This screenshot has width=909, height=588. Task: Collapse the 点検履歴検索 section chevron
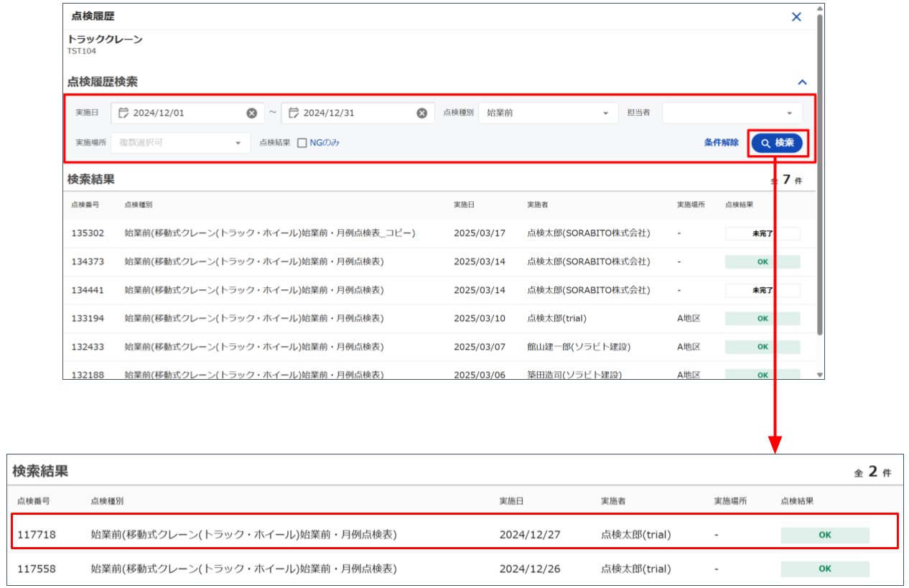click(802, 83)
